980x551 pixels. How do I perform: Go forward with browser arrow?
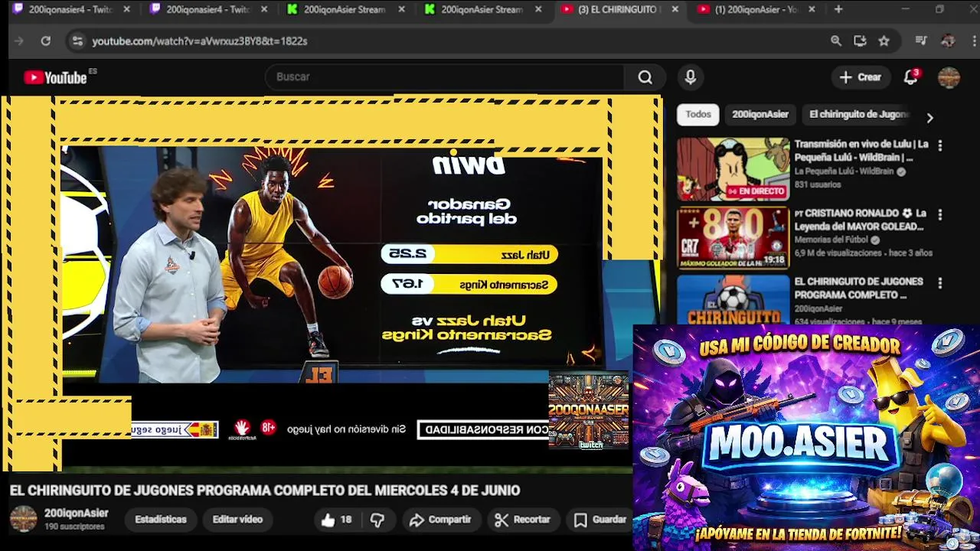[x=19, y=41]
